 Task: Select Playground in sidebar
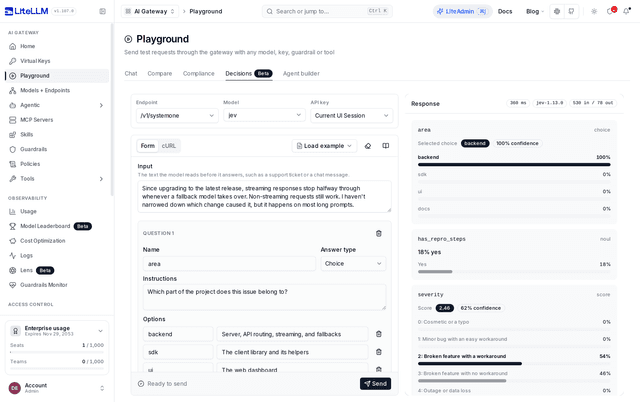[x=57, y=76]
